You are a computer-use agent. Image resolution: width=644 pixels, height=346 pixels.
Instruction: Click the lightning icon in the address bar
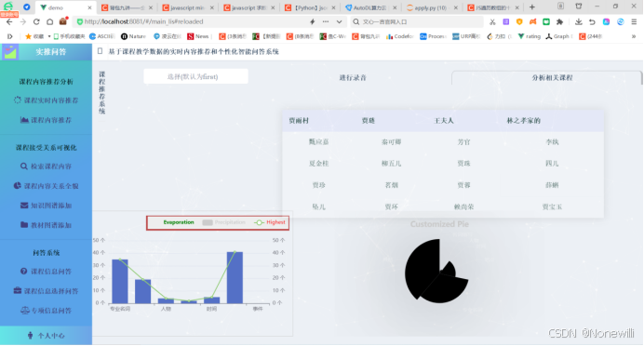(x=312, y=21)
